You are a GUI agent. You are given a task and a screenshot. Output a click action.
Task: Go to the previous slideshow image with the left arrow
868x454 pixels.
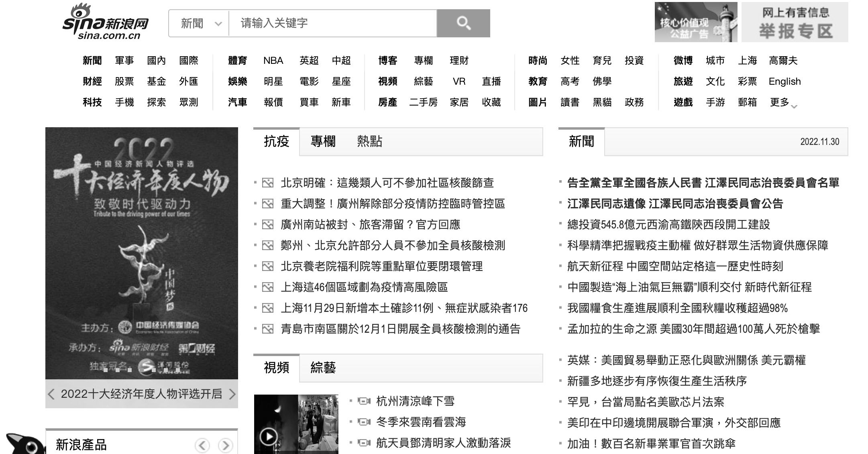pos(51,394)
